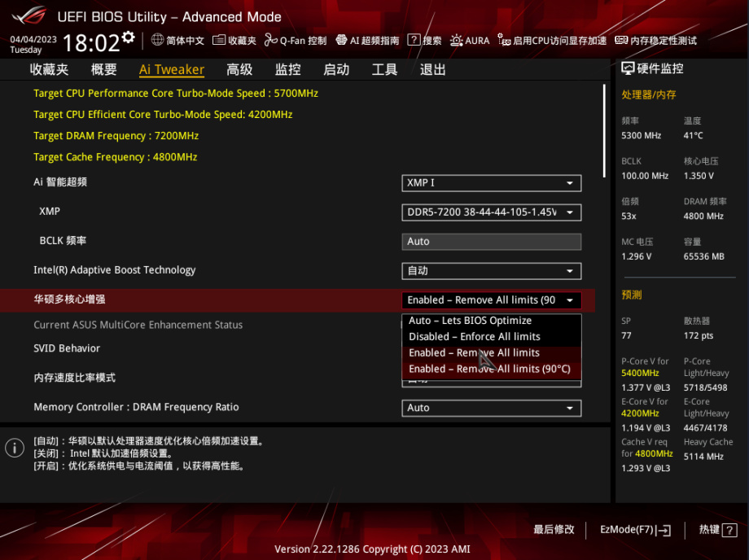Click the info icon in help panel
This screenshot has height=560, width=749.
(15, 448)
